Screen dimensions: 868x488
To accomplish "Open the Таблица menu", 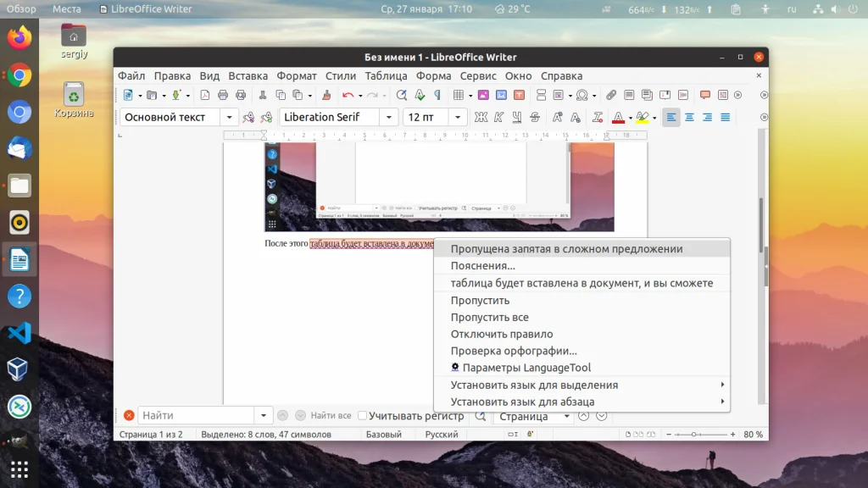I will [386, 75].
